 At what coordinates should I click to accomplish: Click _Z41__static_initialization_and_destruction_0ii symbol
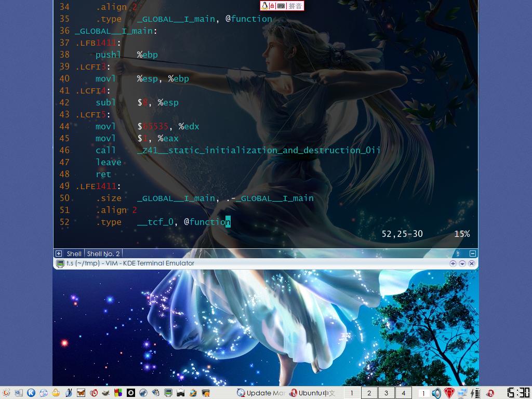click(x=258, y=150)
